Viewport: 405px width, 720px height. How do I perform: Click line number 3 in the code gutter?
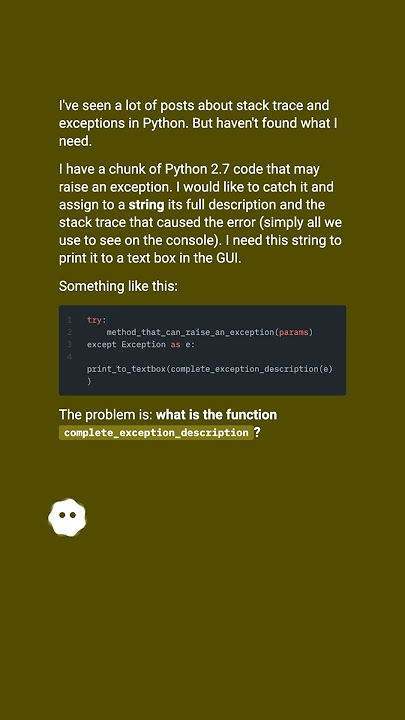[69, 344]
